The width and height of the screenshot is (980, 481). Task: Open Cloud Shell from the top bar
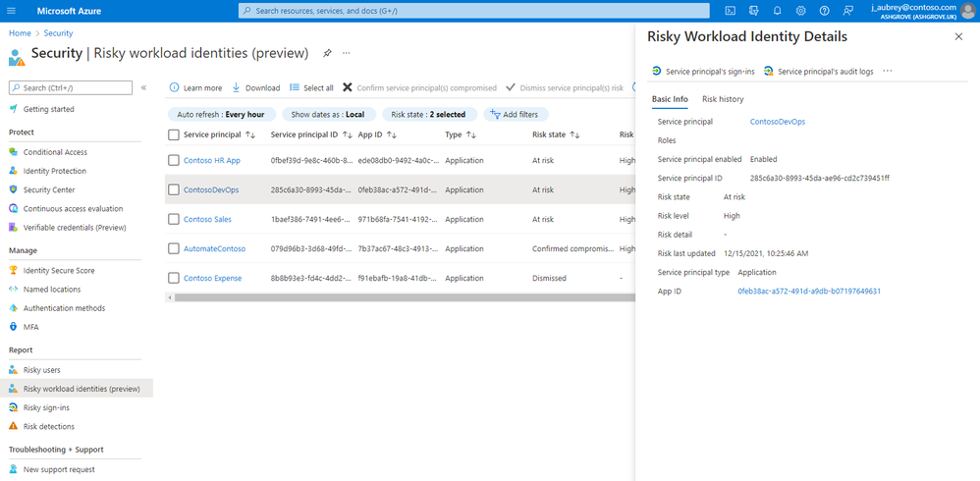point(730,11)
